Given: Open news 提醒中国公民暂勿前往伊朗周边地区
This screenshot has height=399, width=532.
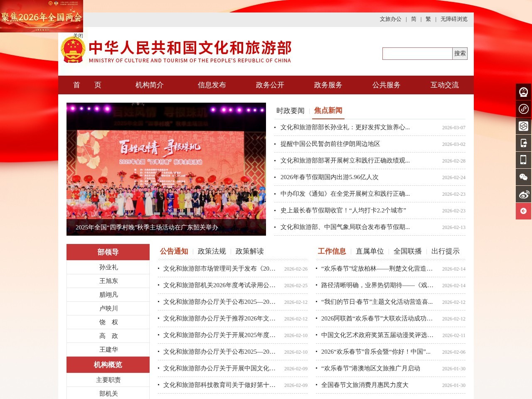Looking at the screenshot, I should point(330,144).
